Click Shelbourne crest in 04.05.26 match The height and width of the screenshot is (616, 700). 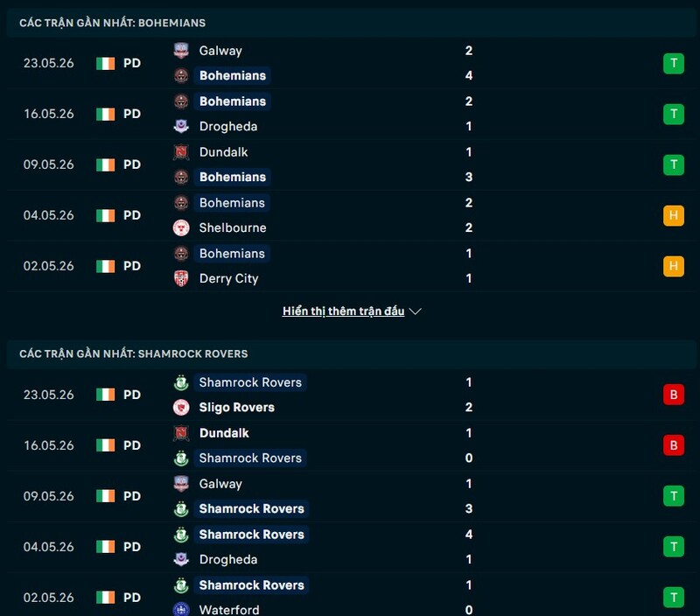click(x=181, y=227)
